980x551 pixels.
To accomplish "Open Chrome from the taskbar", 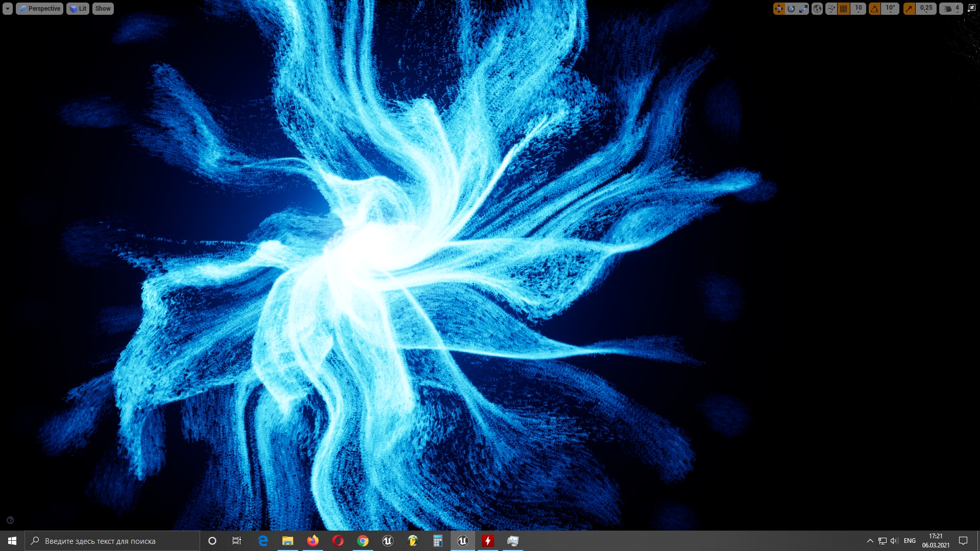I will [363, 541].
